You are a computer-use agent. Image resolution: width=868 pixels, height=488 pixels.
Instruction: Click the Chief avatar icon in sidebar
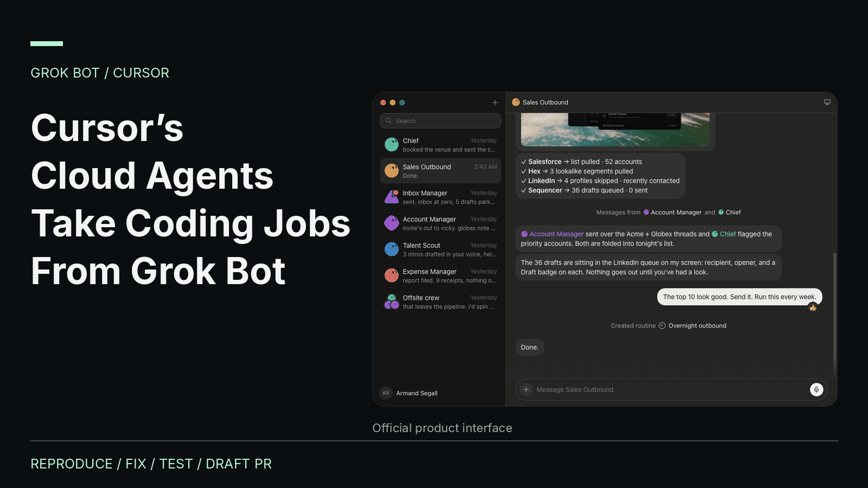[x=392, y=144]
